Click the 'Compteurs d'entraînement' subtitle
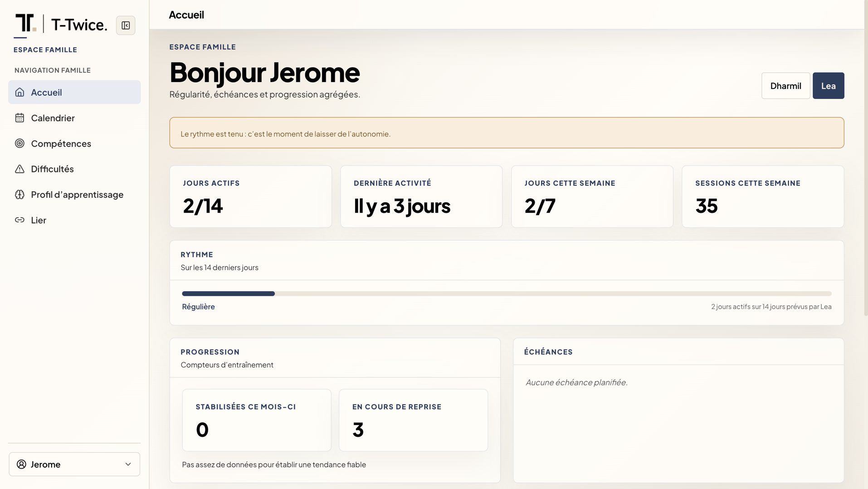This screenshot has width=868, height=489. [x=227, y=365]
